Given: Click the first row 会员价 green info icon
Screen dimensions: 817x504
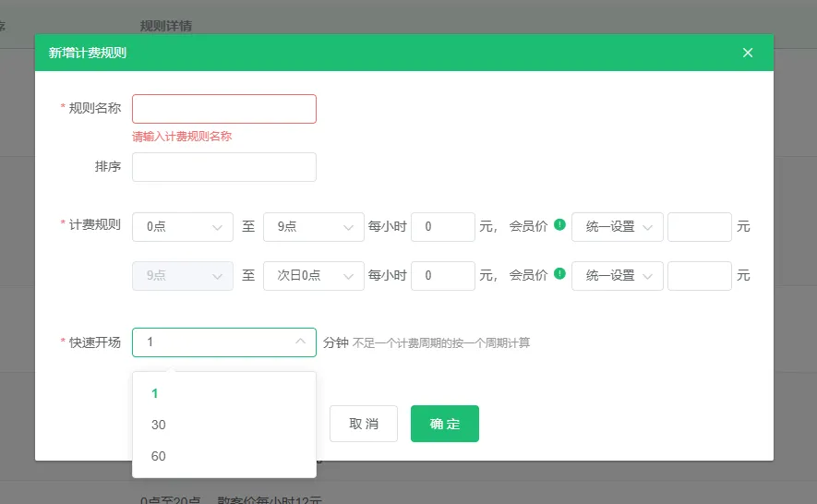Looking at the screenshot, I should (559, 225).
